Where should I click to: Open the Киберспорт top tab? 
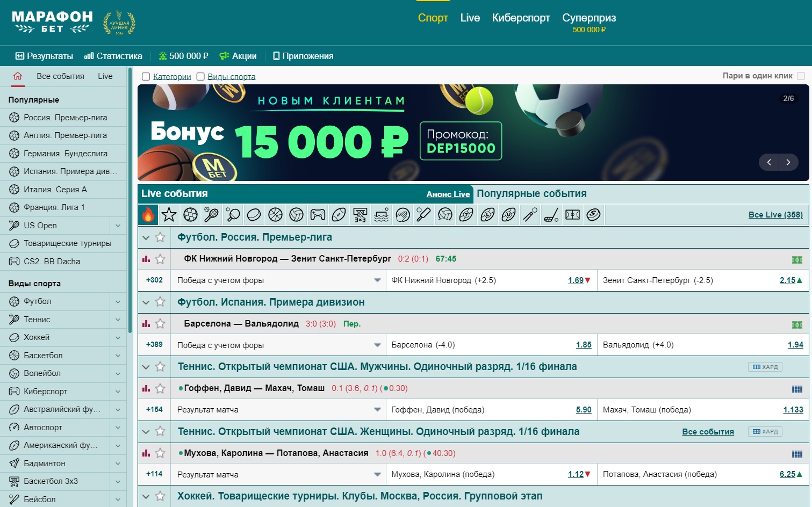point(521,18)
